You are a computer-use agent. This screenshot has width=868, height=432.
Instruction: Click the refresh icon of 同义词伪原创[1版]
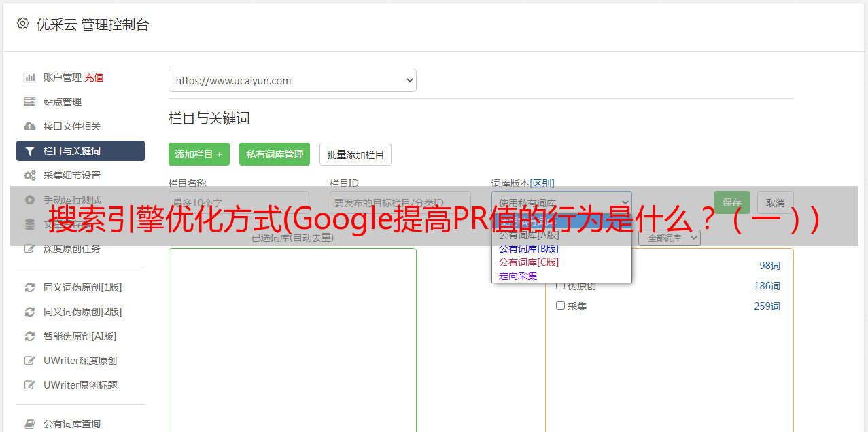pyautogui.click(x=29, y=287)
